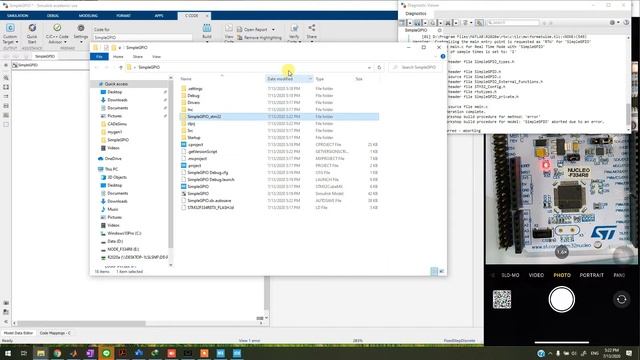640x360 pixels.
Task: Switch to details view in Explorer
Action: coord(434,271)
